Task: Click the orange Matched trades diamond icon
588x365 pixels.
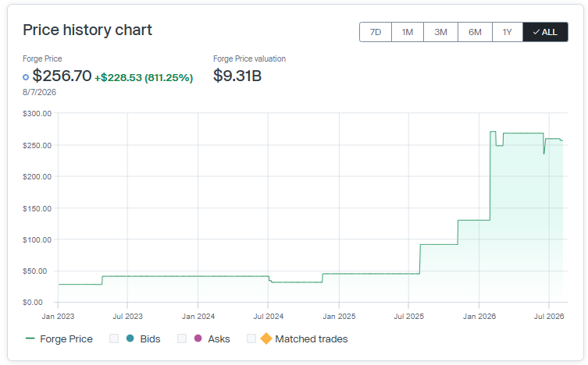Action: tap(266, 338)
